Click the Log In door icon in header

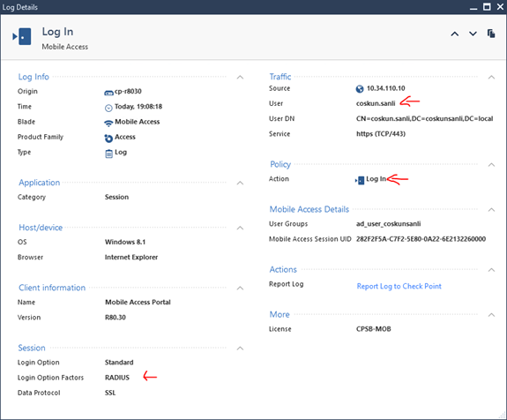(x=22, y=36)
